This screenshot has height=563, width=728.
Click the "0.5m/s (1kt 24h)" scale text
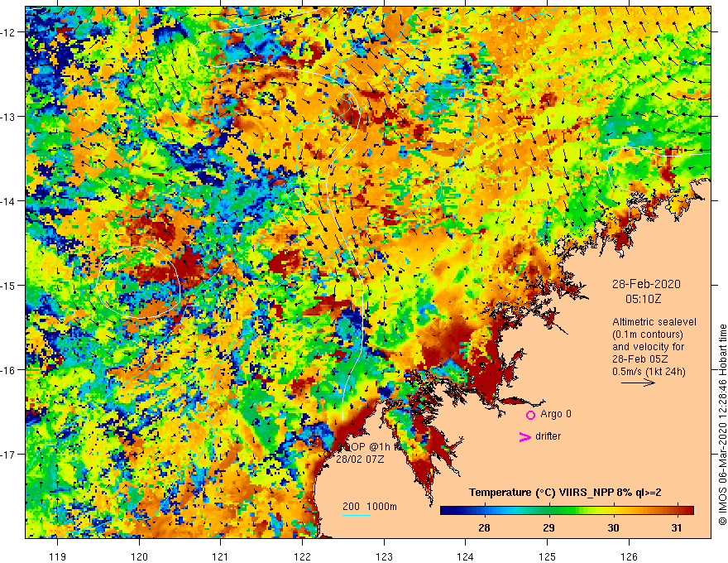tap(649, 372)
